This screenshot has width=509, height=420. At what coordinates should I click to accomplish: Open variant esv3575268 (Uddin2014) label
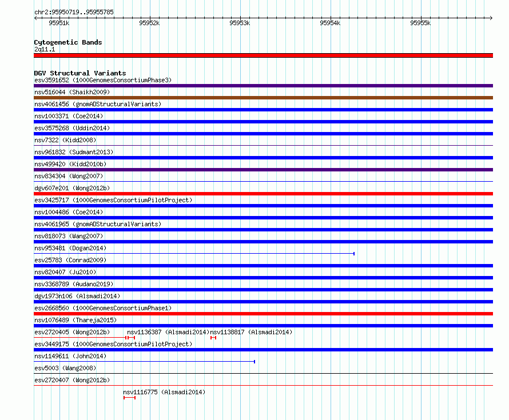(x=72, y=128)
